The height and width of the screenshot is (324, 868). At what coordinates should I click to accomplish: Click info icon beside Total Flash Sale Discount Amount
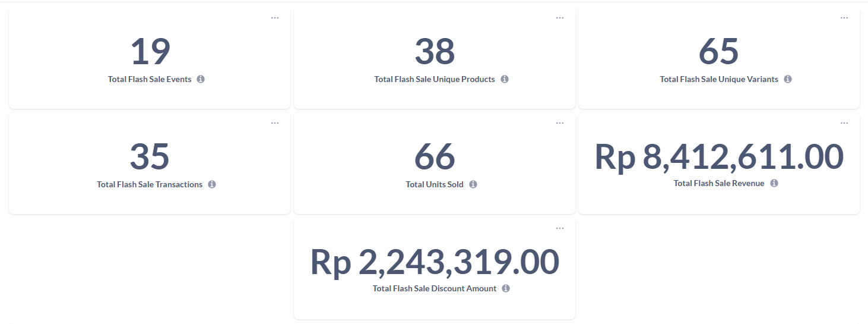[x=506, y=288]
